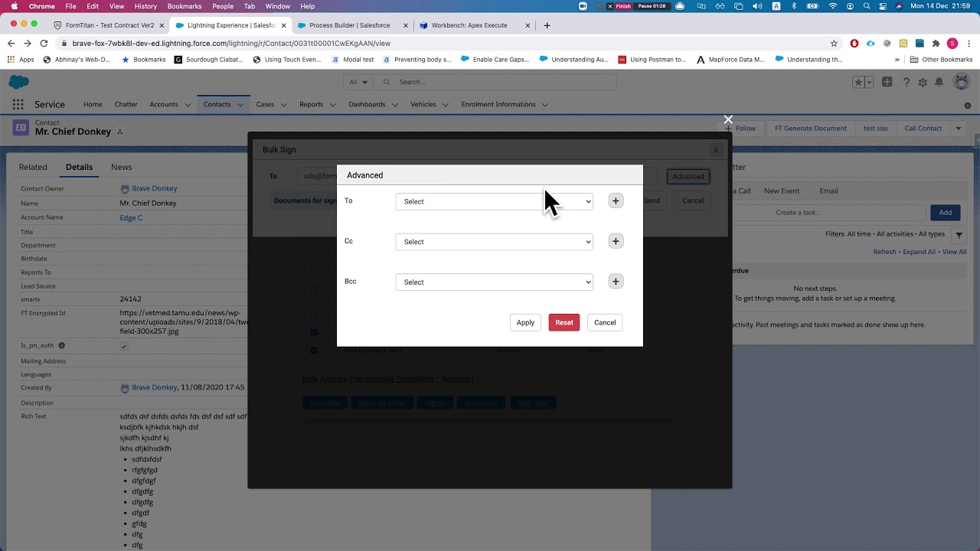Open the Salesforce App Launcher grid
This screenshot has height=551, width=980.
pyautogui.click(x=18, y=104)
